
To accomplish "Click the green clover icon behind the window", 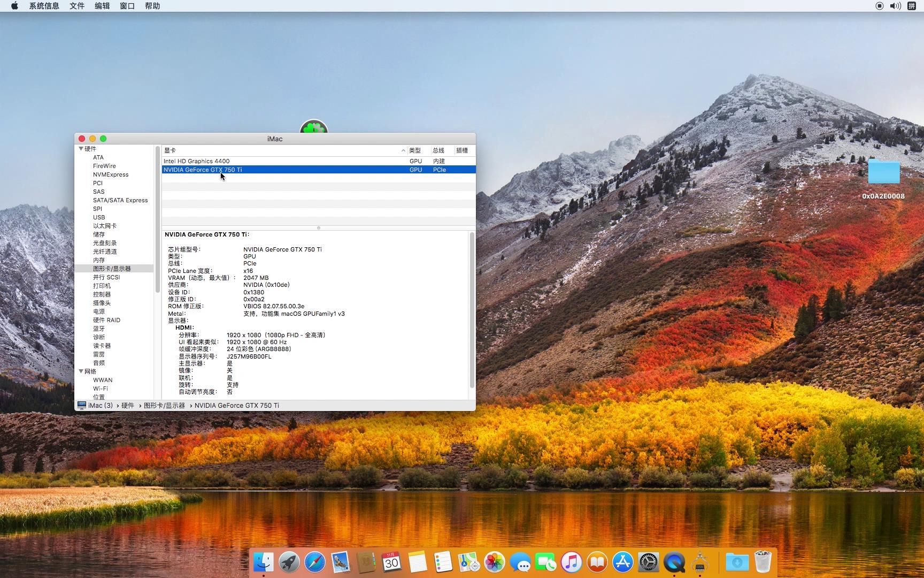I will pyautogui.click(x=313, y=127).
